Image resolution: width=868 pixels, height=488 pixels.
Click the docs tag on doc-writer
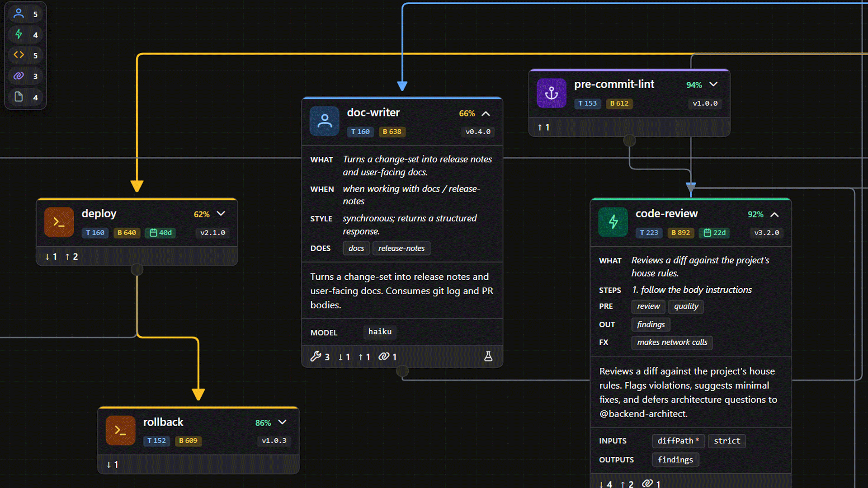[x=356, y=248]
